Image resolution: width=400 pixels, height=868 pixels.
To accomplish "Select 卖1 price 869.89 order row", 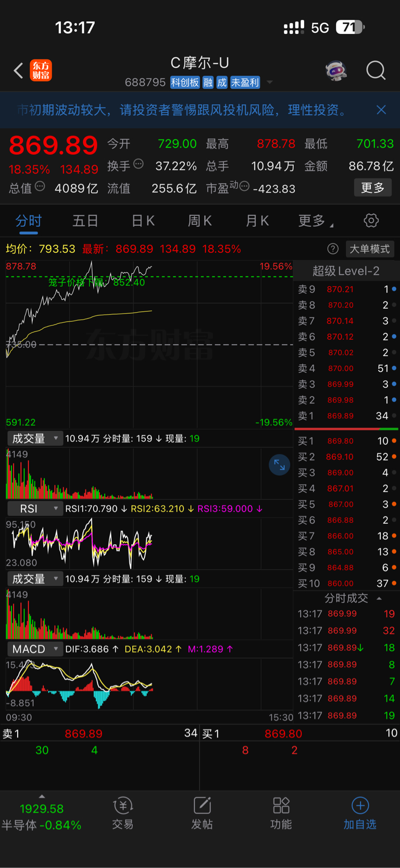I will click(x=346, y=415).
